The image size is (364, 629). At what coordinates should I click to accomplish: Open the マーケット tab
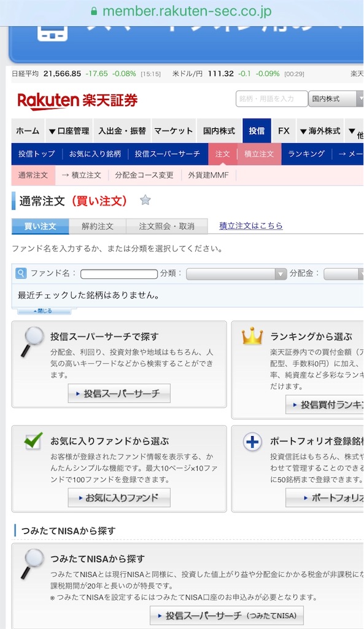coord(174,131)
